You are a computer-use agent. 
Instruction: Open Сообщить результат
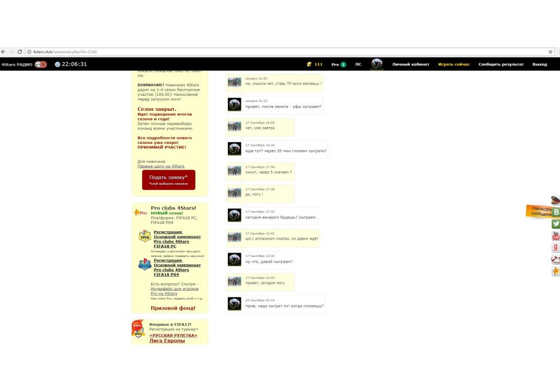pyautogui.click(x=501, y=64)
